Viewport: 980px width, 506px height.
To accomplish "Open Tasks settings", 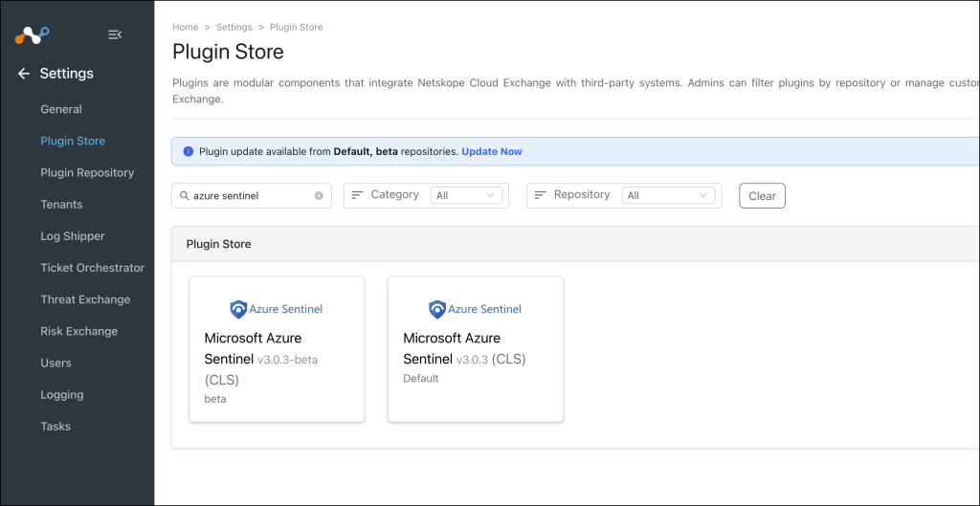I will point(56,428).
